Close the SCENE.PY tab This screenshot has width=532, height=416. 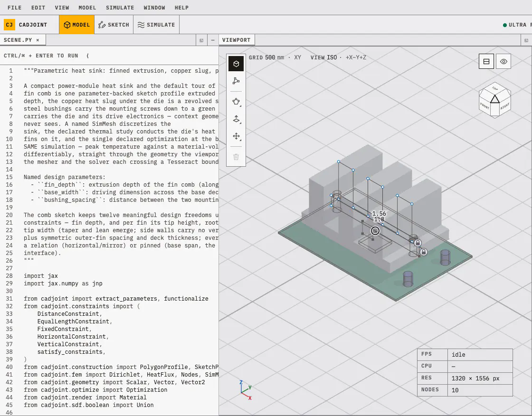click(38, 40)
